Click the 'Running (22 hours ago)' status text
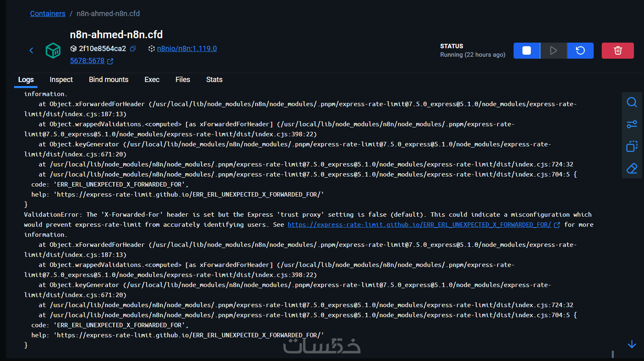The width and height of the screenshot is (644, 361). [473, 55]
